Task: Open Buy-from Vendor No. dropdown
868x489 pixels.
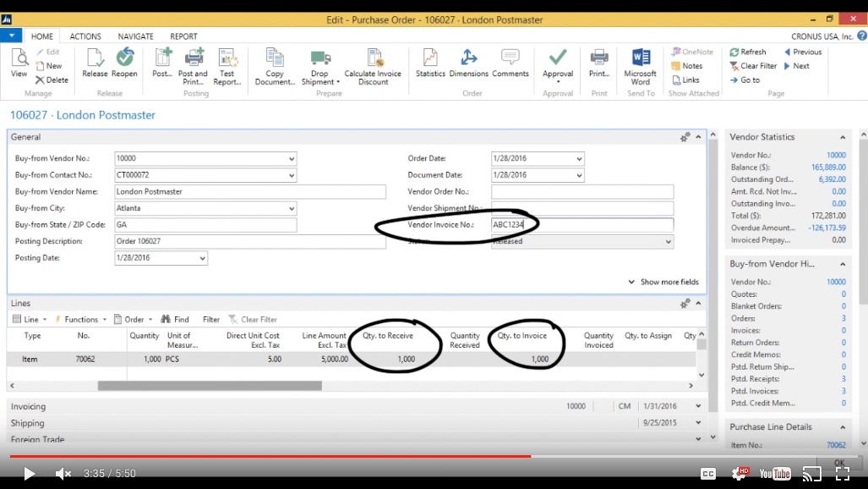Action: 292,158
